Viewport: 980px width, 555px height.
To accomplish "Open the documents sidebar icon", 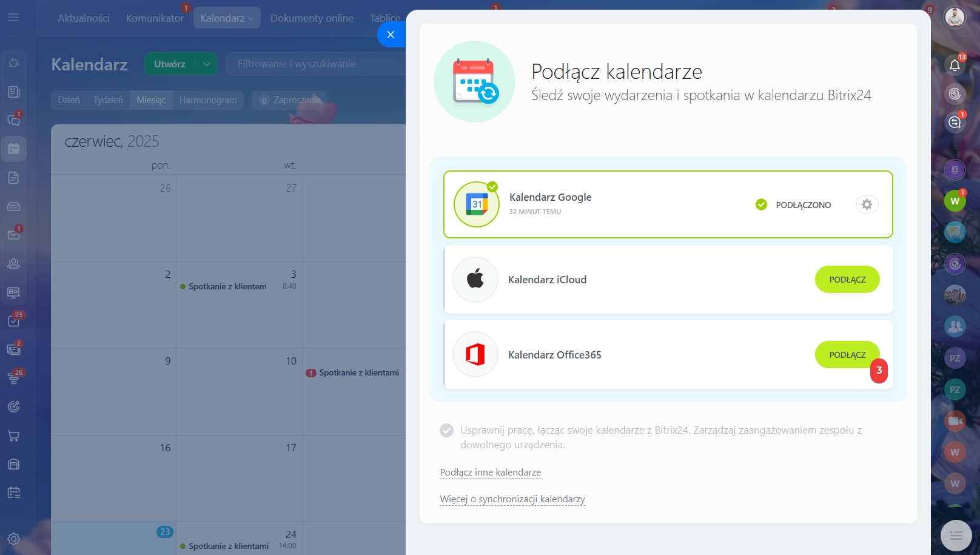I will click(13, 178).
